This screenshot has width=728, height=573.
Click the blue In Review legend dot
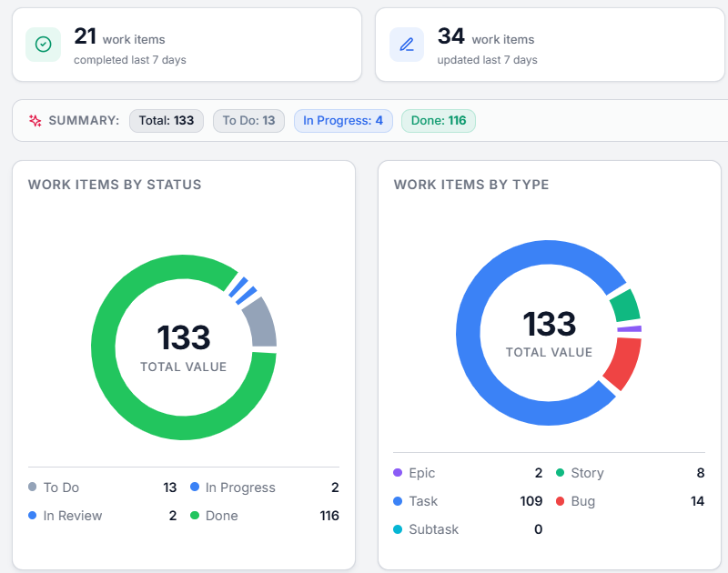click(33, 515)
